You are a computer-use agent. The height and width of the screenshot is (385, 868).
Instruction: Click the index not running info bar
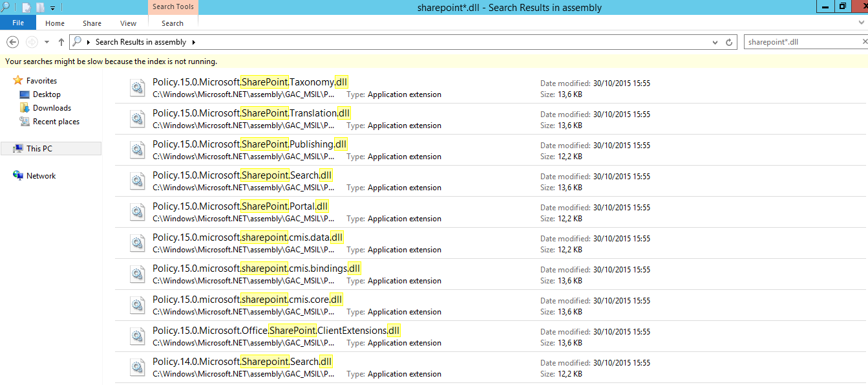pyautogui.click(x=434, y=61)
